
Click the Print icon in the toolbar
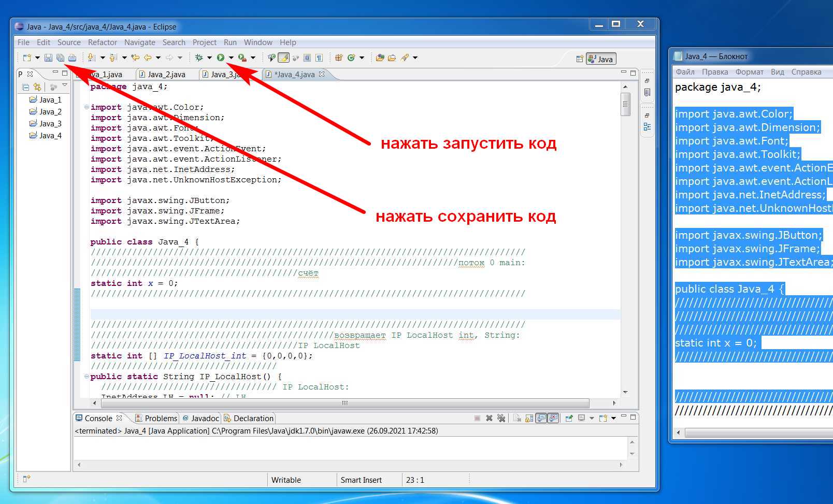pos(72,58)
